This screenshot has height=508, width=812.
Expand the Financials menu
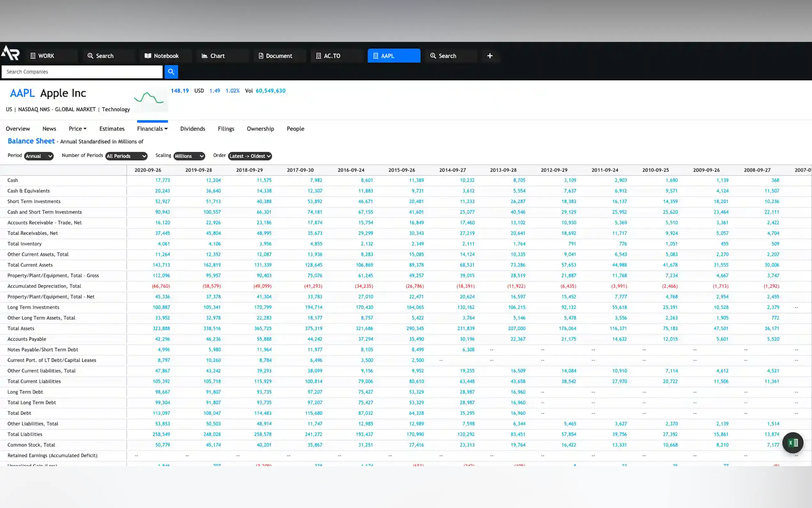point(152,129)
